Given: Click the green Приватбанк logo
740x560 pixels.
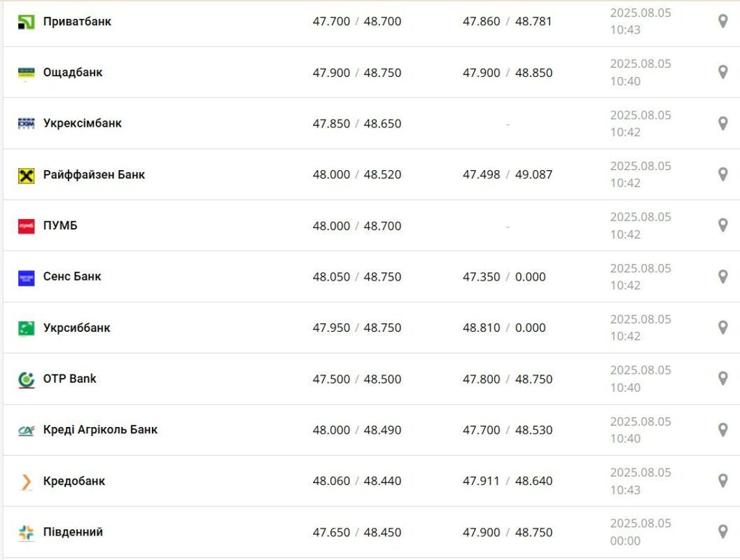Looking at the screenshot, I should [26, 22].
